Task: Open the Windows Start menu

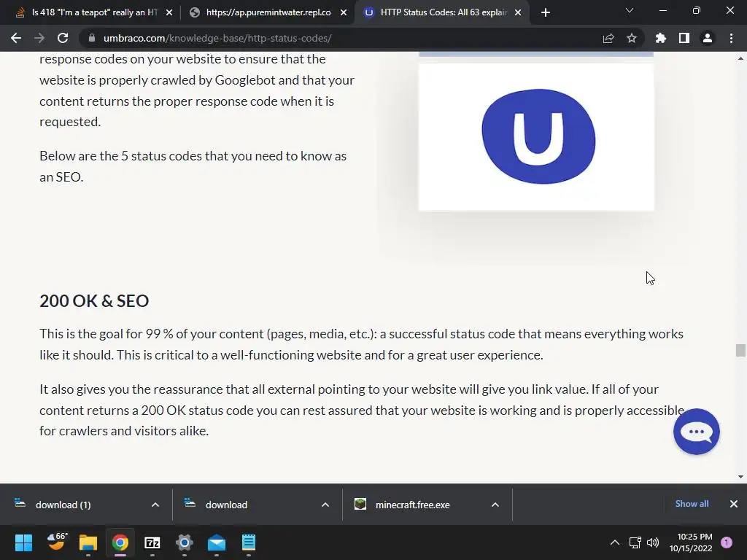Action: point(23,542)
